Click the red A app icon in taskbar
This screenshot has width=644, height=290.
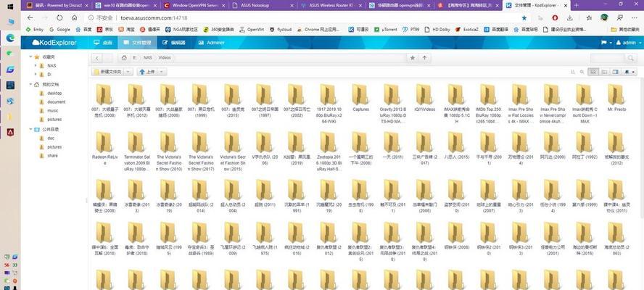pos(10,132)
